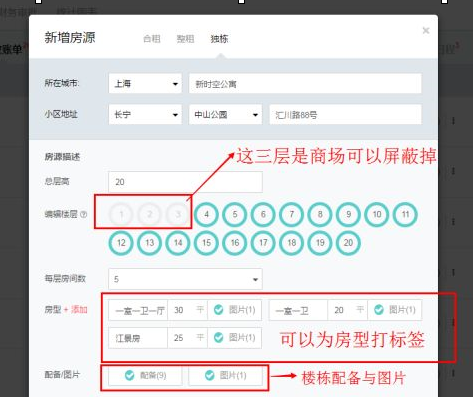473x397 pixels.
Task: Toggle floor 9 circle
Action: [348, 214]
